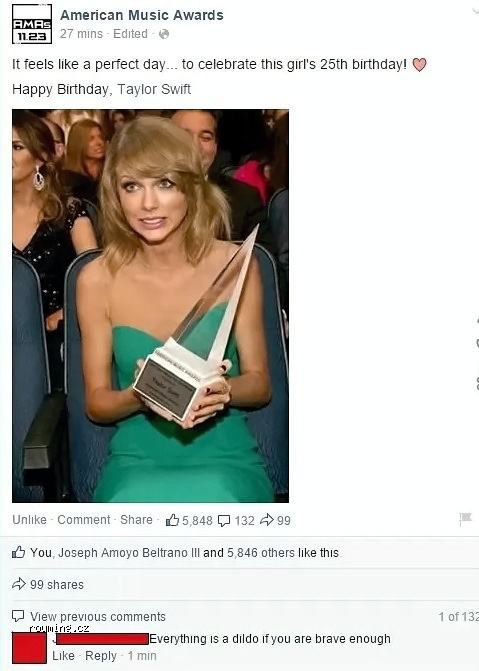Click the share arrow beside '99 shares'
This screenshot has height=671, width=479.
tap(19, 584)
